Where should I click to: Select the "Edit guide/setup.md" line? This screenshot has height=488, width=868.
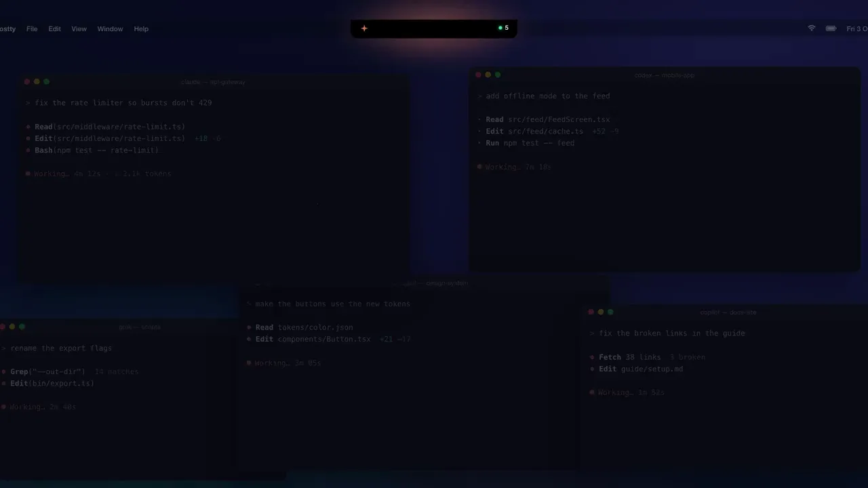[x=637, y=369]
